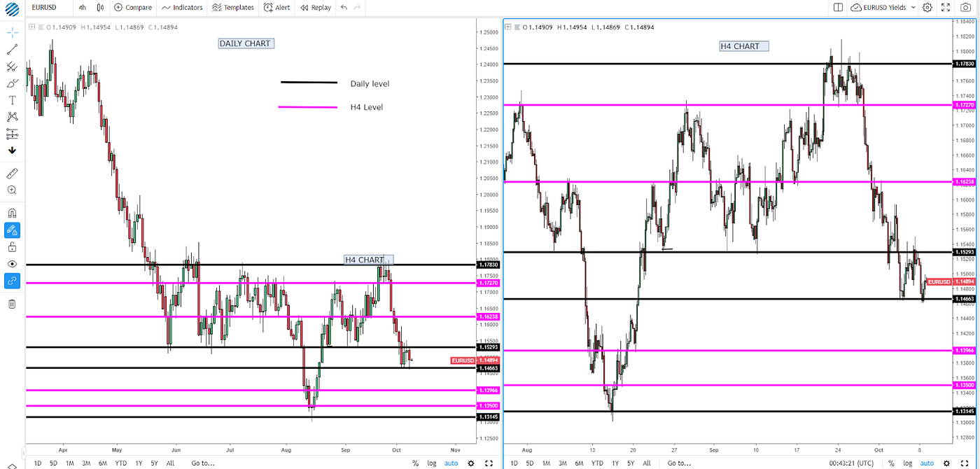Open the chart patterns tool
Image resolution: width=980 pixels, height=469 pixels.
12,117
